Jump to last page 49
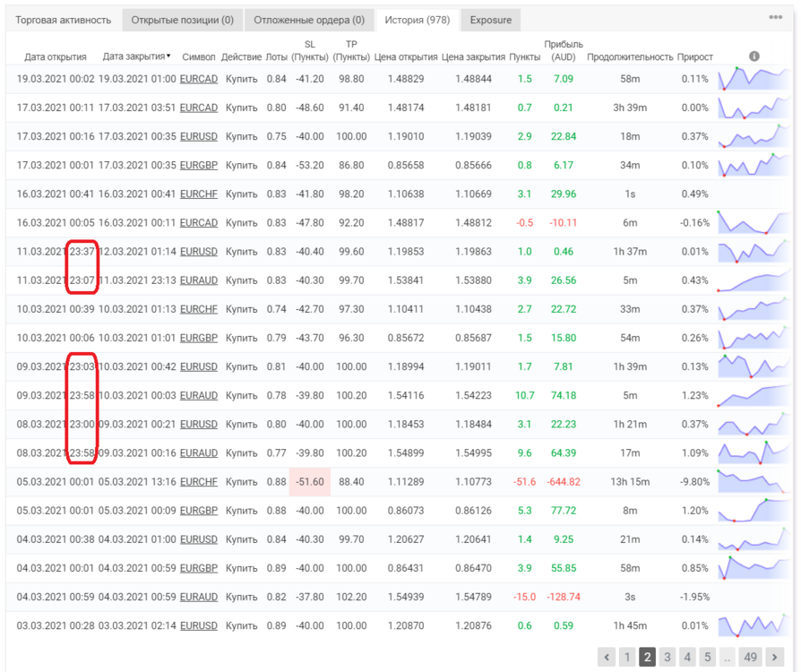 (751, 657)
